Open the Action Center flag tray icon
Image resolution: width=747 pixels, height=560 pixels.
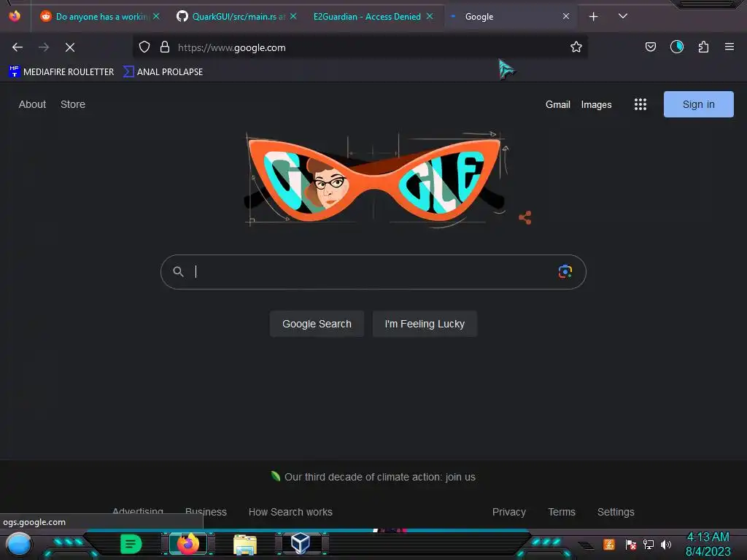coord(631,544)
